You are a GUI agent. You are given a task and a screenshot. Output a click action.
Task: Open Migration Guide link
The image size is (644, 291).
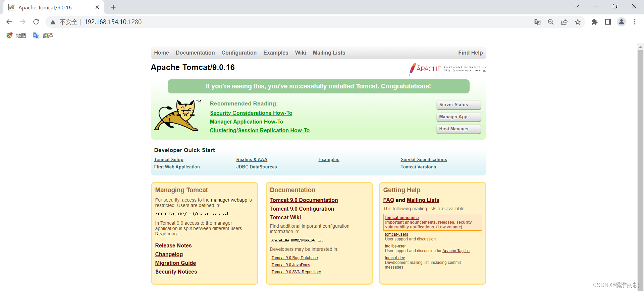(x=175, y=263)
